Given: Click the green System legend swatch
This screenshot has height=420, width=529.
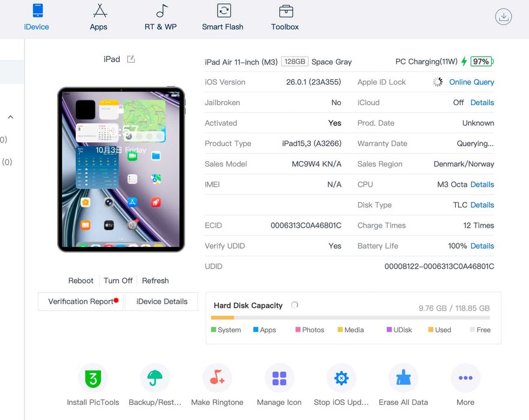Looking at the screenshot, I should coord(213,330).
